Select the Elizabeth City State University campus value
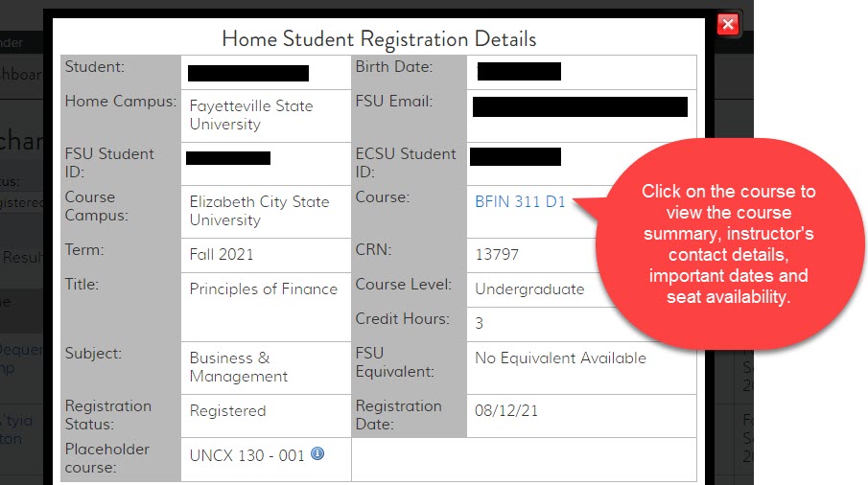868x485 pixels. click(259, 211)
